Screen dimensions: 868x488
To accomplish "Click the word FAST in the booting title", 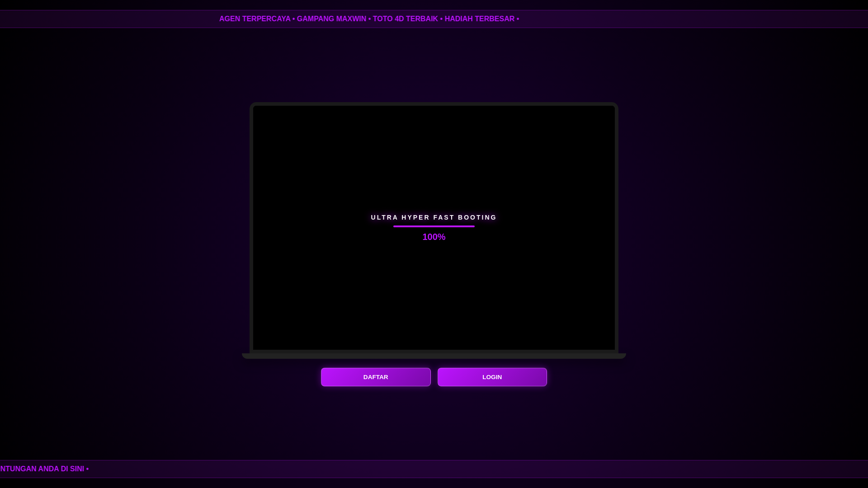I will pos(443,217).
